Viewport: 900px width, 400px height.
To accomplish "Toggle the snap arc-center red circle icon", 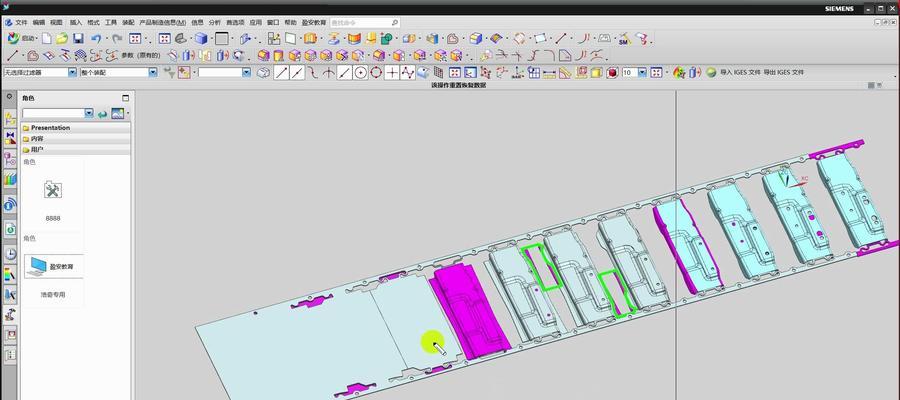I will (x=376, y=72).
